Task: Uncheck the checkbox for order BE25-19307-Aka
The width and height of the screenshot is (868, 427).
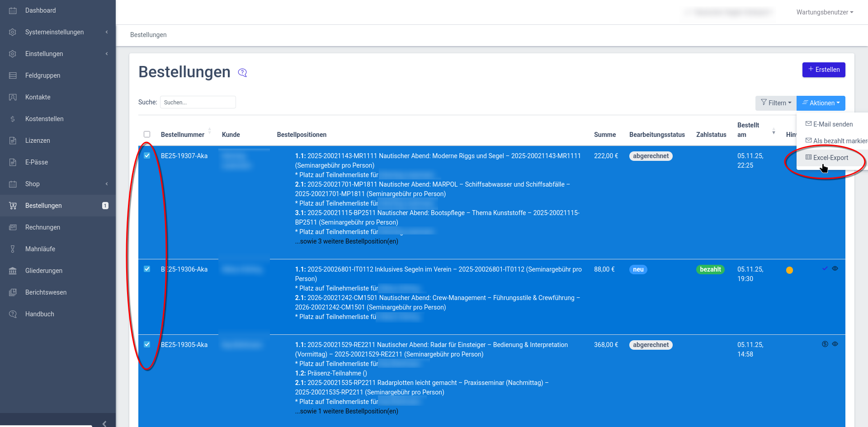Action: [x=147, y=155]
